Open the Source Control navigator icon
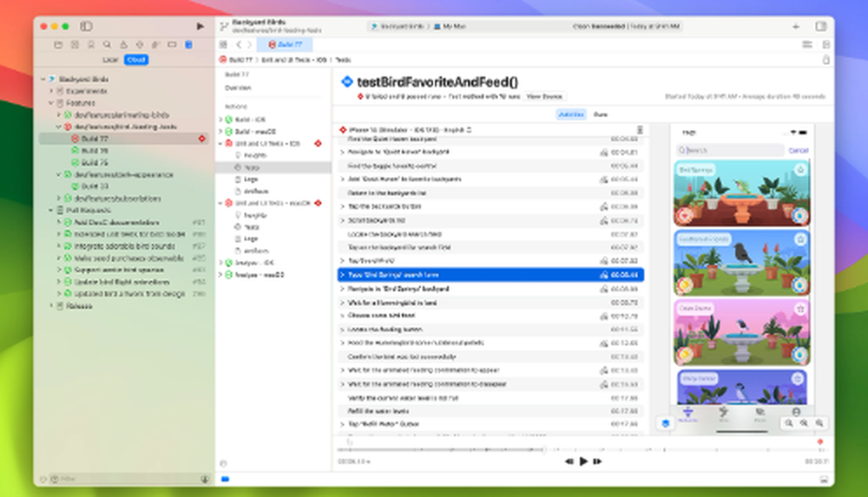 [x=75, y=44]
